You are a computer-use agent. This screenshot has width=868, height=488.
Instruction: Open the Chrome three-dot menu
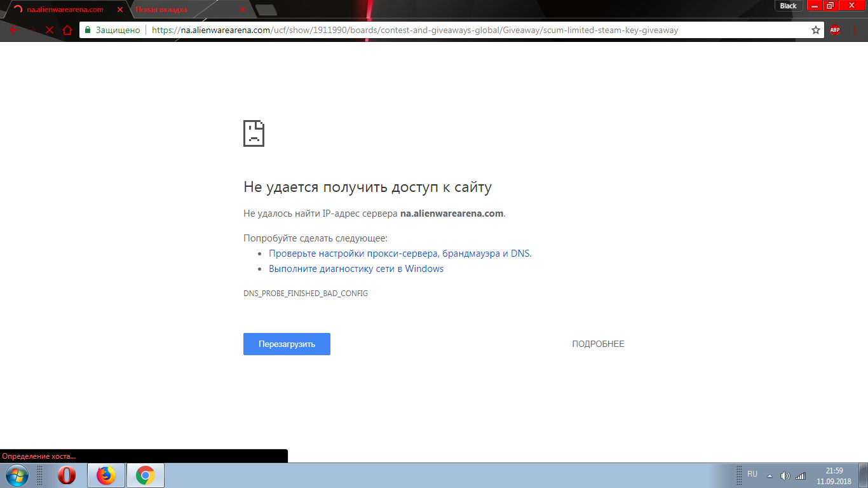(x=853, y=30)
